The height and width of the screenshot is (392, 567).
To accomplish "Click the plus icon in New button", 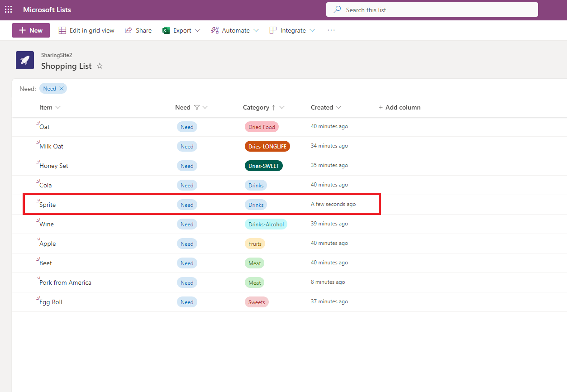I will (22, 30).
